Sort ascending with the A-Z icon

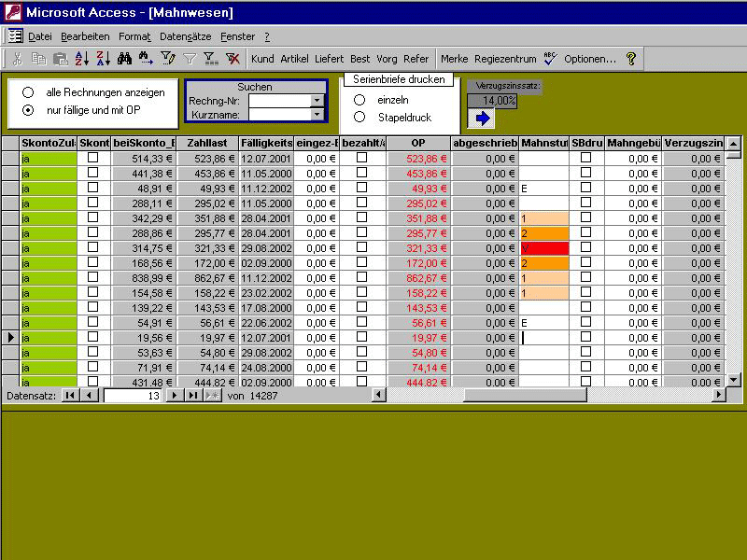pyautogui.click(x=81, y=59)
